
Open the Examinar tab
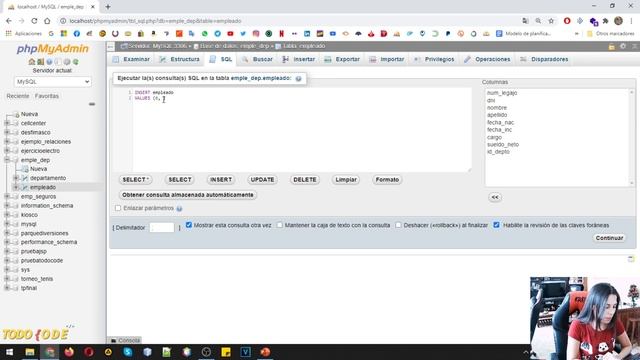(131, 59)
